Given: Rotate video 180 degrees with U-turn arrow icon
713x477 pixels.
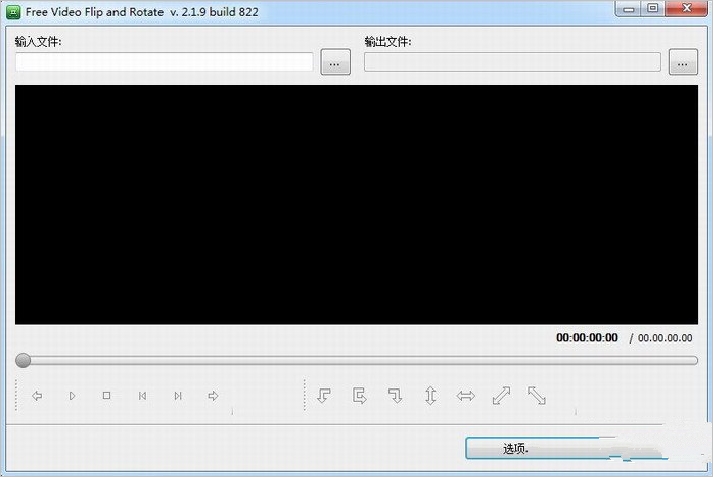Looking at the screenshot, I should [x=359, y=395].
